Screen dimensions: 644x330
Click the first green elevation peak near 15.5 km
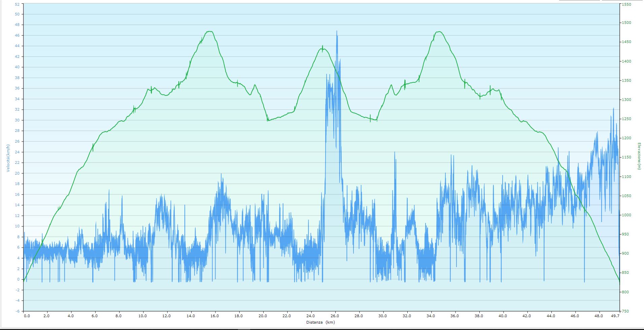[x=210, y=31]
